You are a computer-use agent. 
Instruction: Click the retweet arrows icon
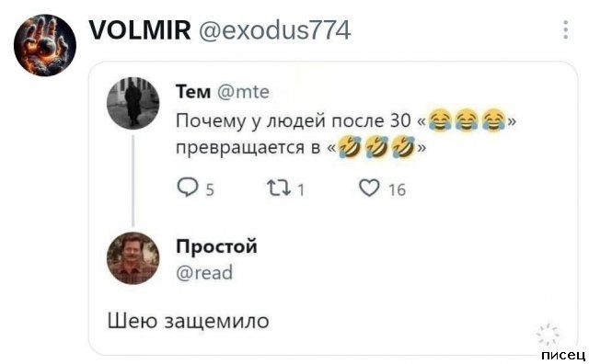(279, 188)
